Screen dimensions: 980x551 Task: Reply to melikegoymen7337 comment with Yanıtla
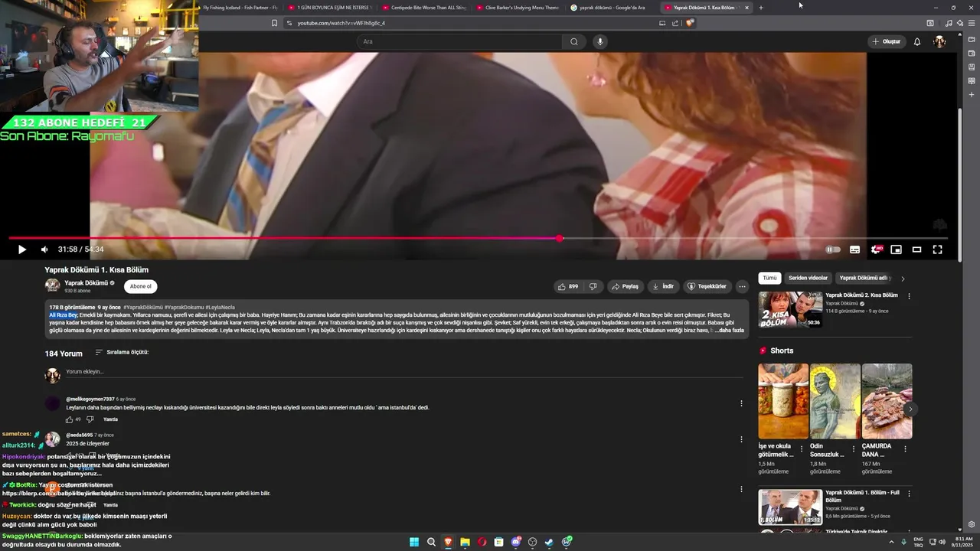pos(110,419)
